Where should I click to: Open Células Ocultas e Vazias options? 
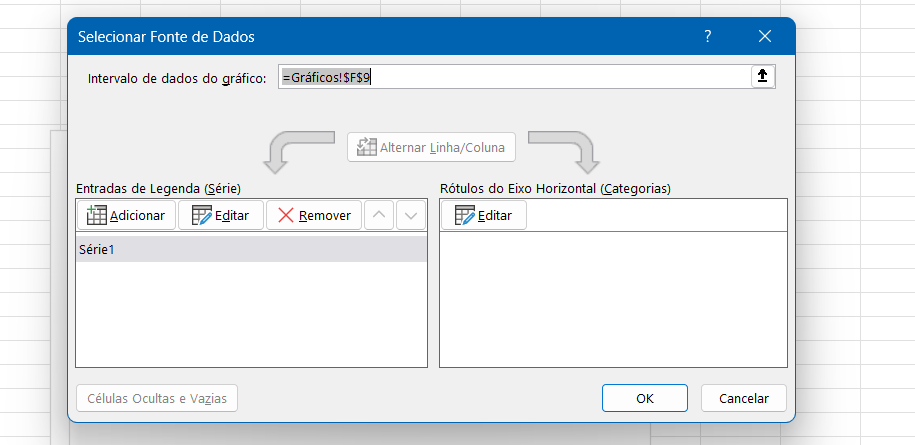tap(157, 398)
